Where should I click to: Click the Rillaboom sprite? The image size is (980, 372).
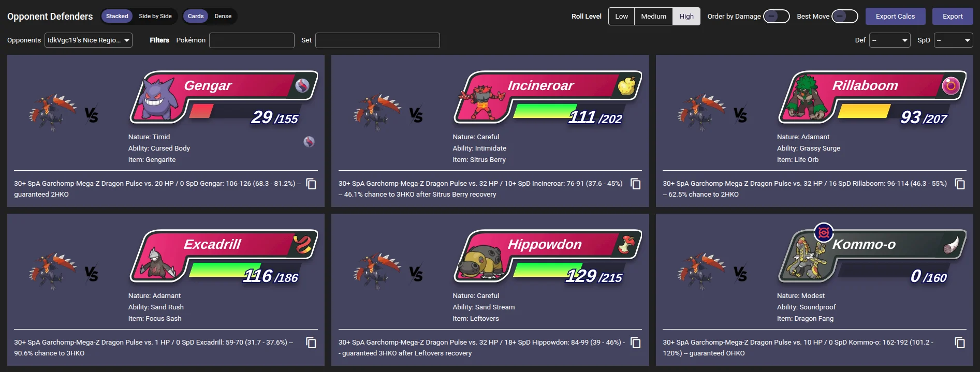click(806, 98)
